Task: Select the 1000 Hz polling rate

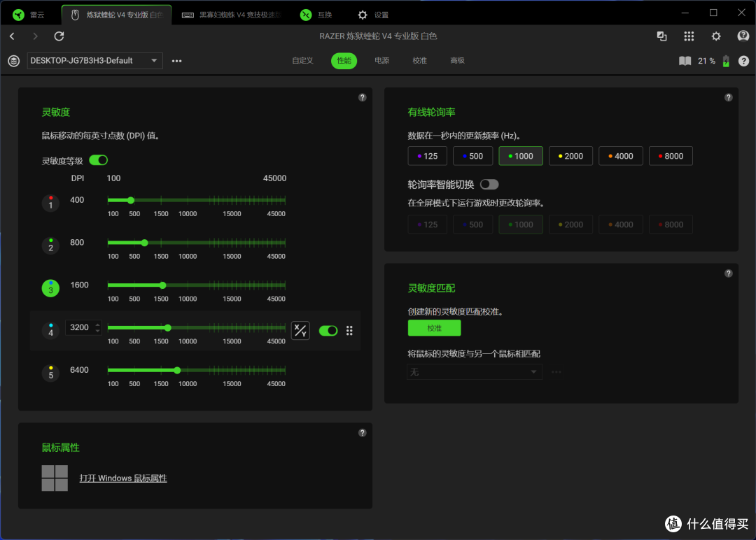Action: (x=521, y=156)
